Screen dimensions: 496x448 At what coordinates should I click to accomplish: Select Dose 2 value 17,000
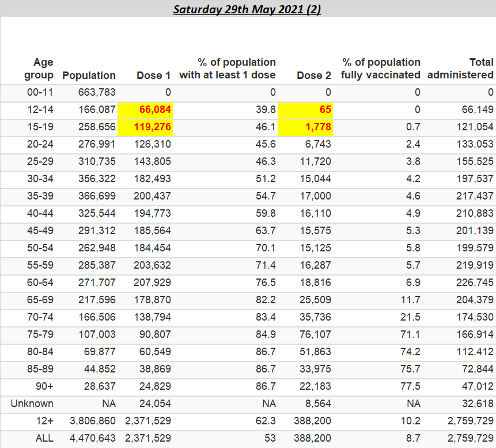tap(315, 196)
